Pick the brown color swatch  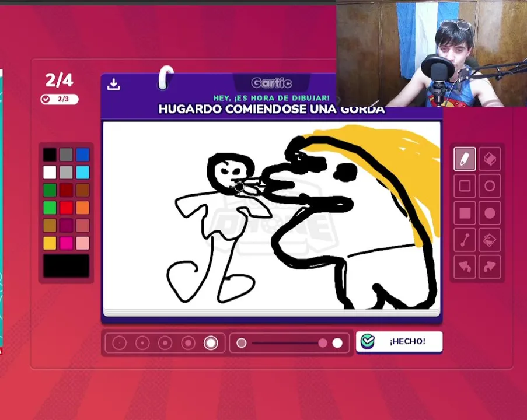[83, 190]
